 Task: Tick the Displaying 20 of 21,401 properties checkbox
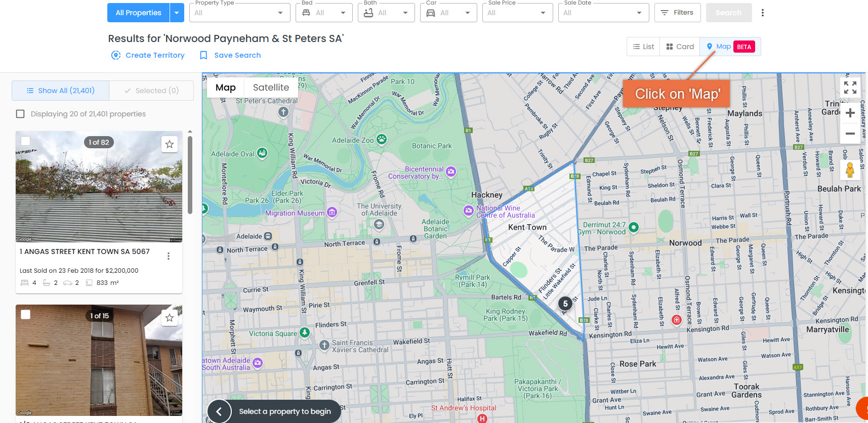pos(20,114)
